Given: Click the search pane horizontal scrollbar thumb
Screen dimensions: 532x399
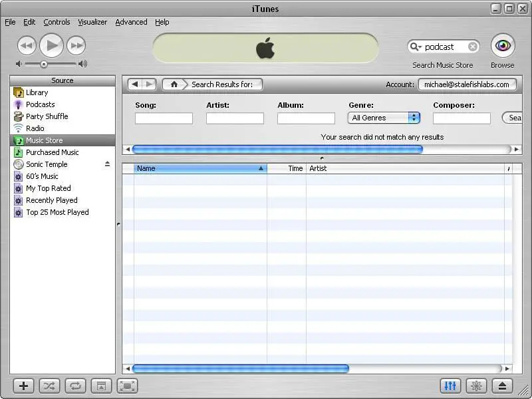Looking at the screenshot, I should (277, 149).
